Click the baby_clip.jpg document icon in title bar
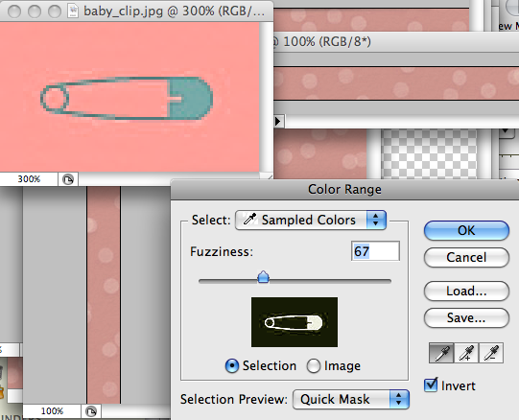 tap(73, 11)
